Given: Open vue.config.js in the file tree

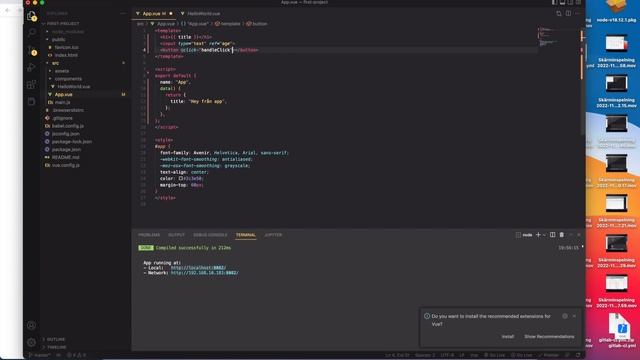Looking at the screenshot, I should (66, 165).
